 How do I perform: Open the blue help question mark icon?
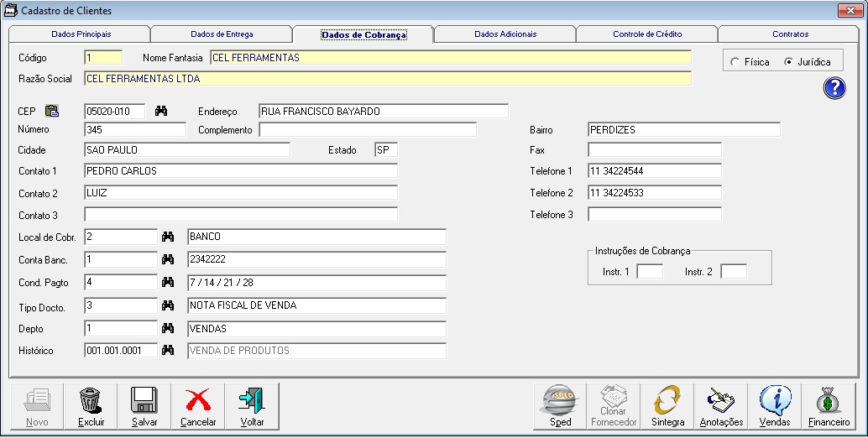(x=834, y=88)
